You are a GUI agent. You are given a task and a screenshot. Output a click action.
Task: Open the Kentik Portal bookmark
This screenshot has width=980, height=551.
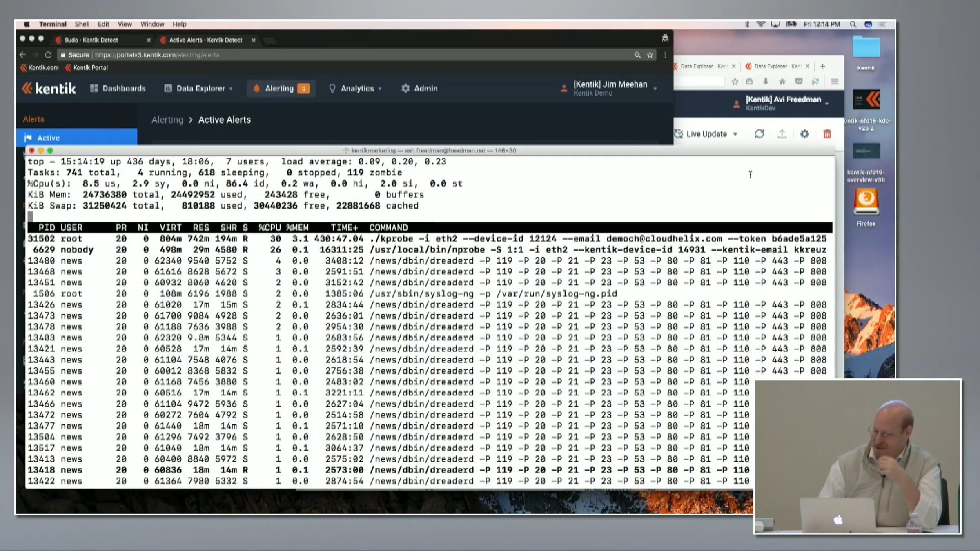pyautogui.click(x=86, y=68)
